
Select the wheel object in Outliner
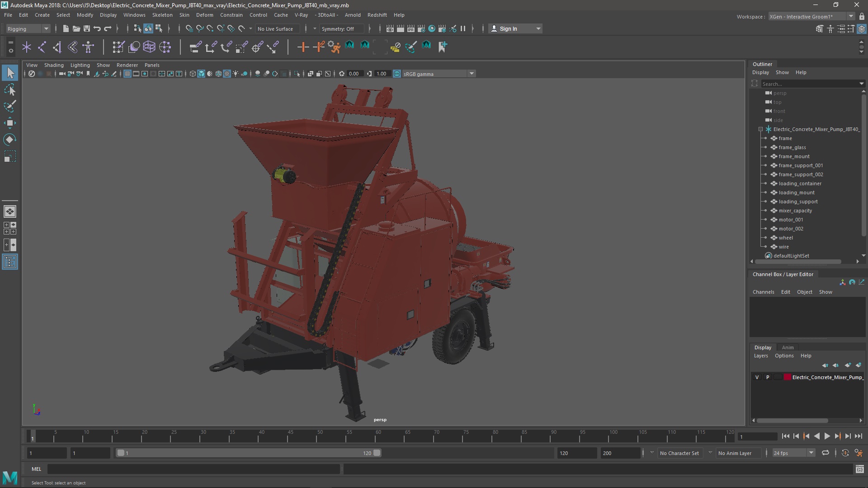(x=786, y=238)
